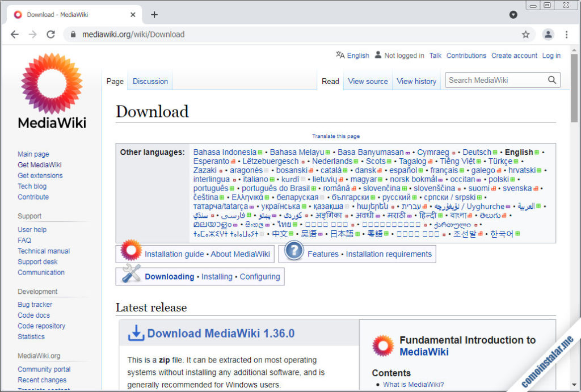Click the blue question mark help icon

[294, 251]
